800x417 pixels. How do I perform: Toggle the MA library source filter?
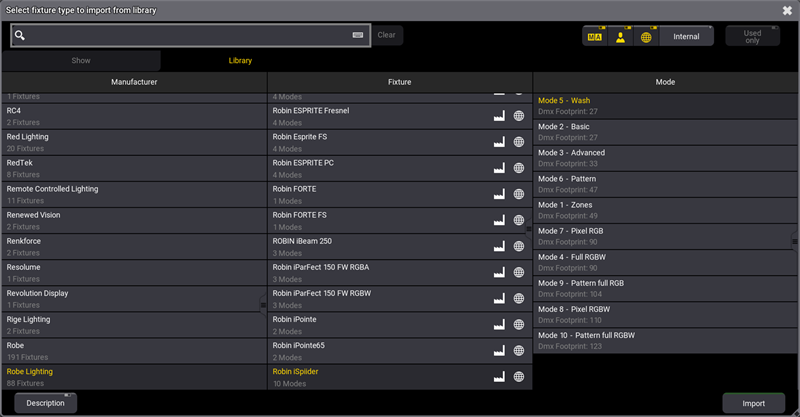[595, 36]
